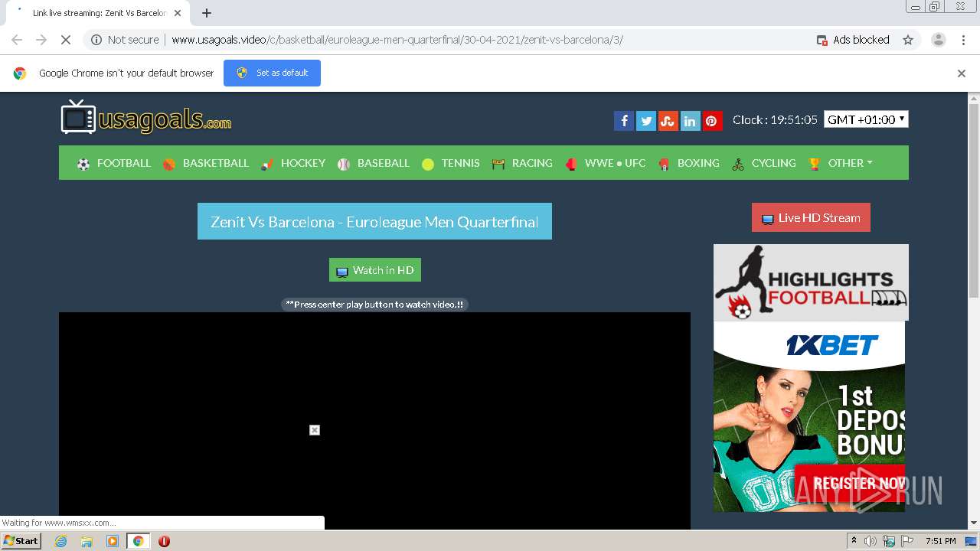Open the BASEBALL menu item
Image resolution: width=980 pixels, height=551 pixels.
[x=374, y=163]
